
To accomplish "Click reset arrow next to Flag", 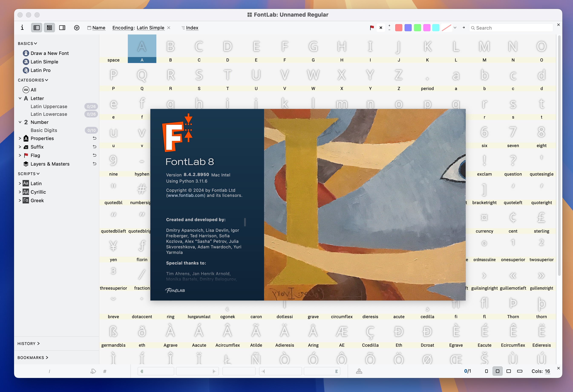I will coord(94,155).
